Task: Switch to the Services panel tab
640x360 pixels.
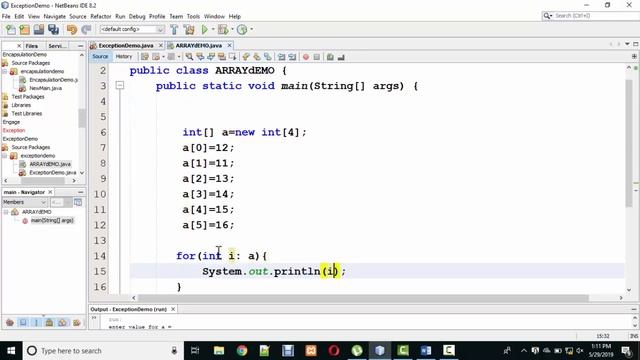Action: tap(57, 46)
